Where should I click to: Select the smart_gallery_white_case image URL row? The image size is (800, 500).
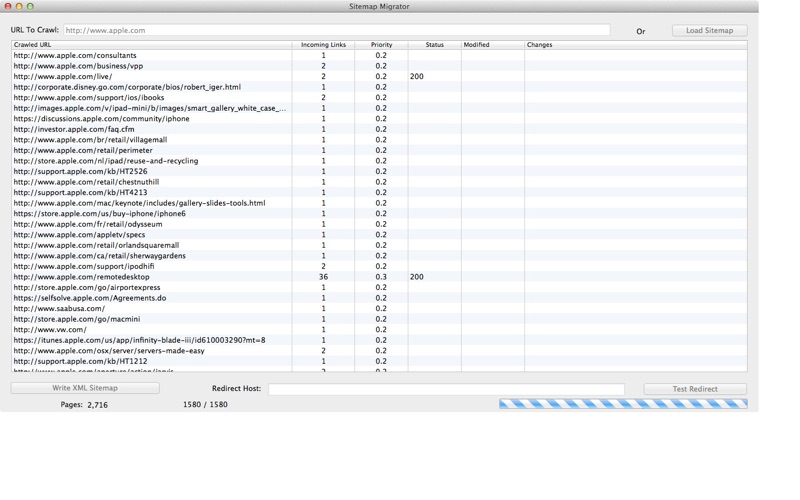pyautogui.click(x=379, y=108)
